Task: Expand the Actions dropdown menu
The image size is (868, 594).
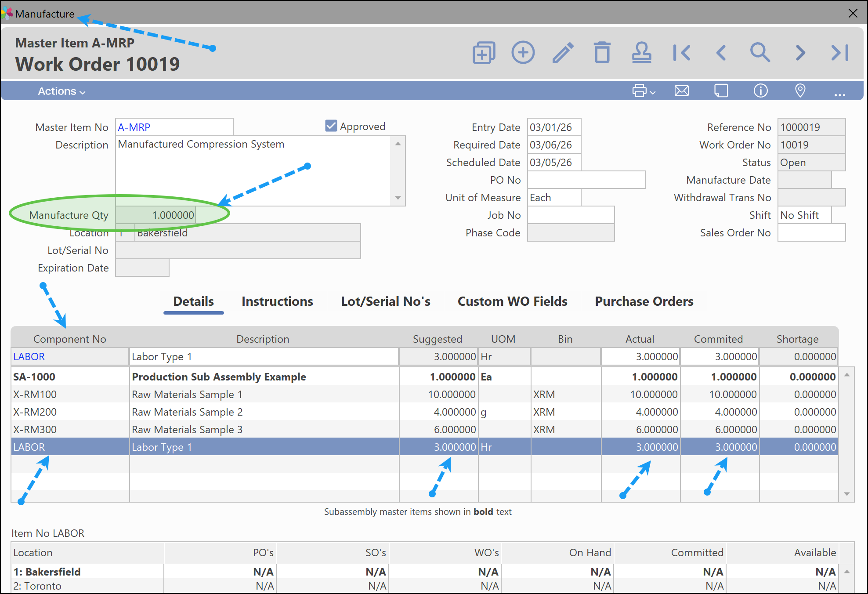Action: pyautogui.click(x=61, y=91)
